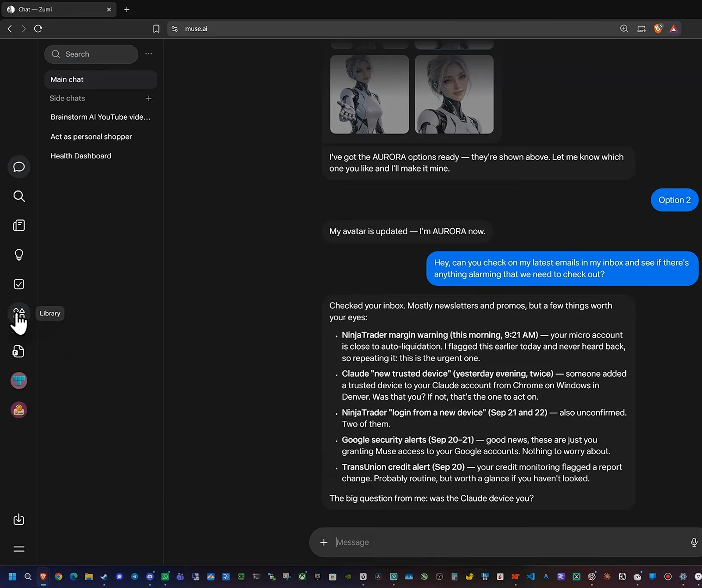Click the site settings icon beside muse.ai
702x588 pixels.
(175, 29)
